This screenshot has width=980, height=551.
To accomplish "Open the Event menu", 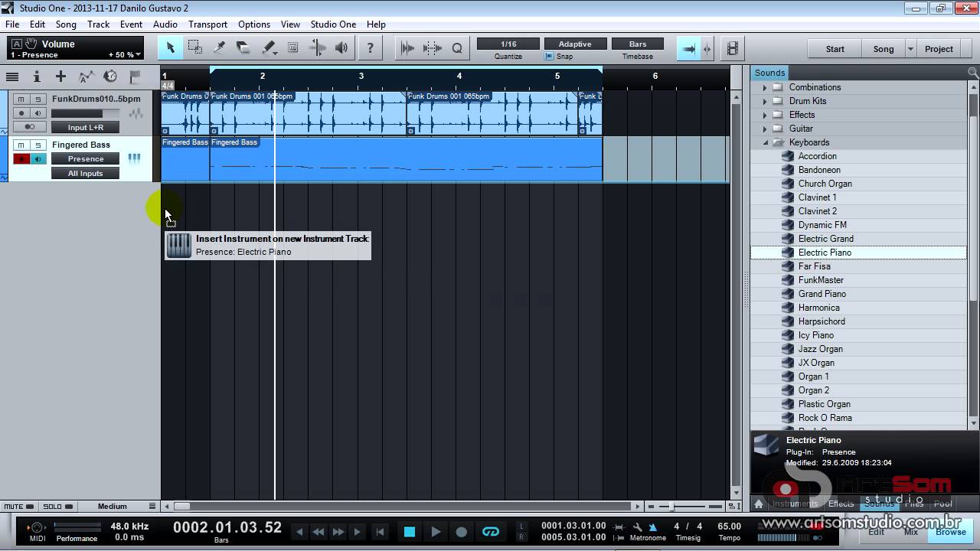I will (x=131, y=24).
